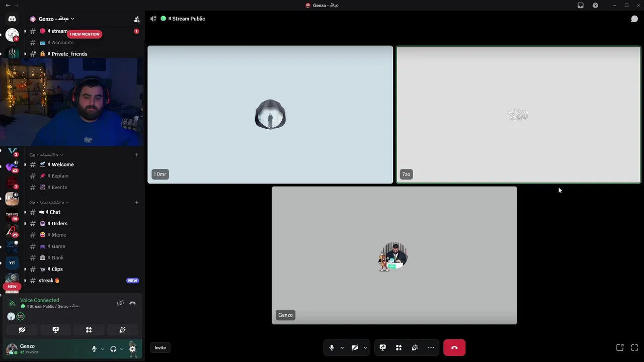Mute microphone in the bottom call toolbar
This screenshot has width=644, height=362.
coord(332,347)
